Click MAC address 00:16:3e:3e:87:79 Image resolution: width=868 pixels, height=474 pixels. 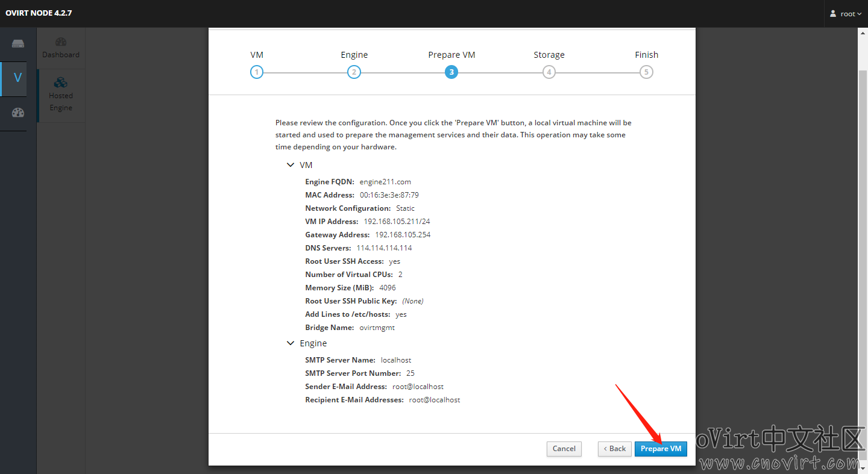389,195
